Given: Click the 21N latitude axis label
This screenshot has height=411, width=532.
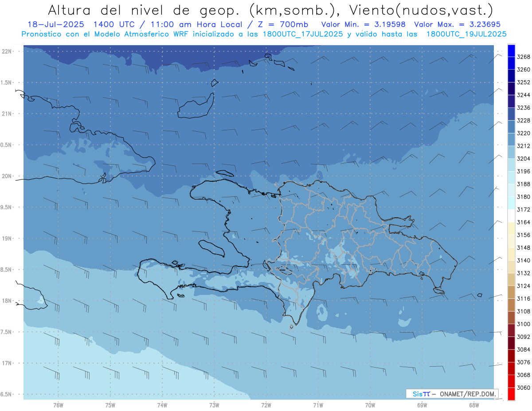Looking at the screenshot, I should [6, 114].
